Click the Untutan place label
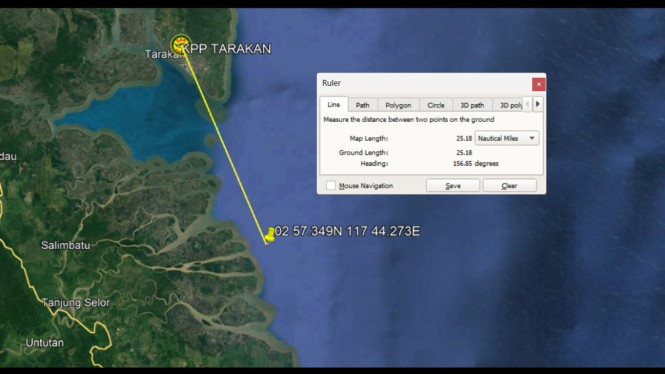 click(x=45, y=343)
